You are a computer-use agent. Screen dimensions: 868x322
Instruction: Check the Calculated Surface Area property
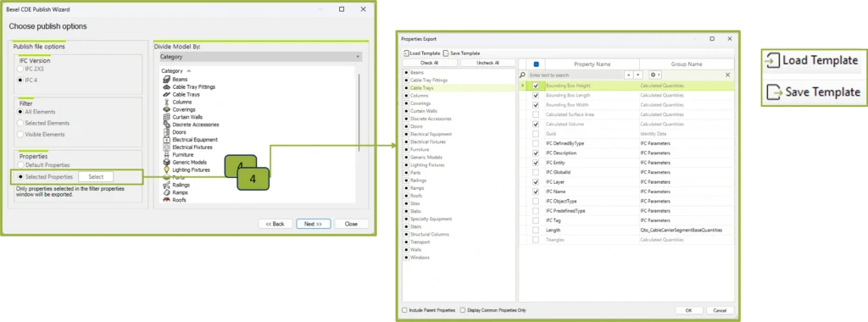(536, 114)
